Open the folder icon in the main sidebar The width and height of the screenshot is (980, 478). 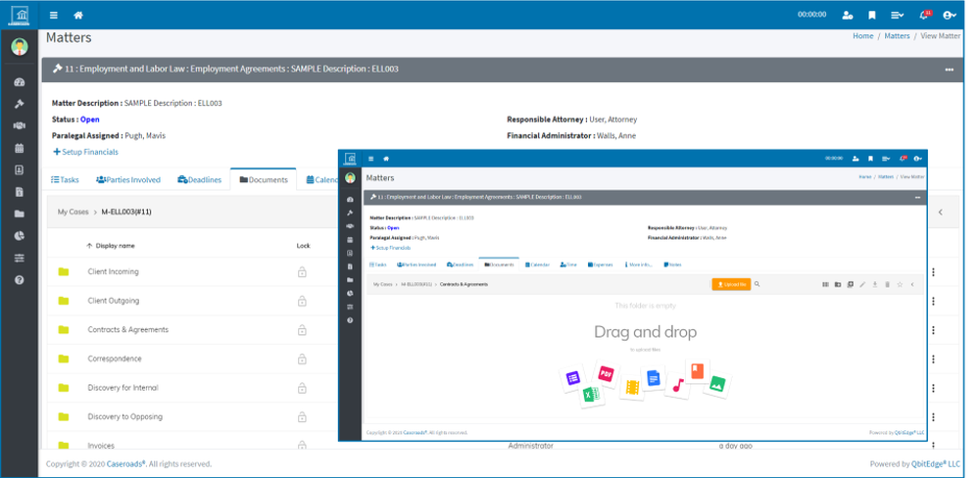[x=20, y=214]
